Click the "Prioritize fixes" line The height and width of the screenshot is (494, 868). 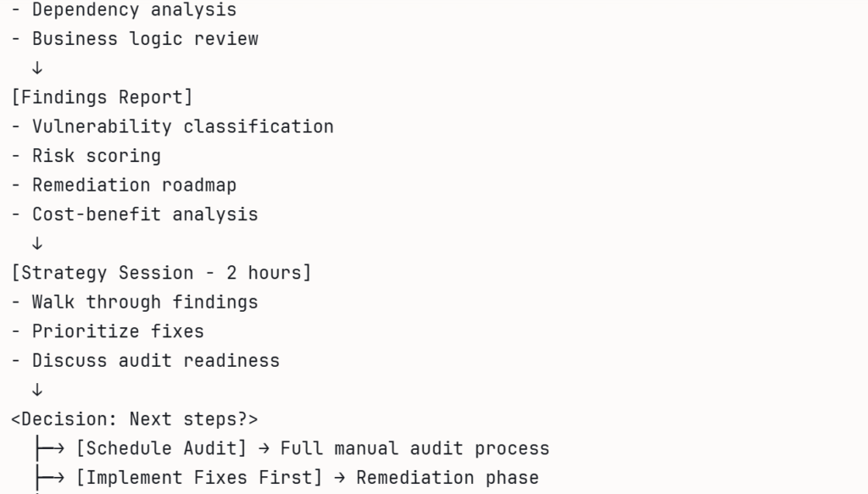coord(118,330)
